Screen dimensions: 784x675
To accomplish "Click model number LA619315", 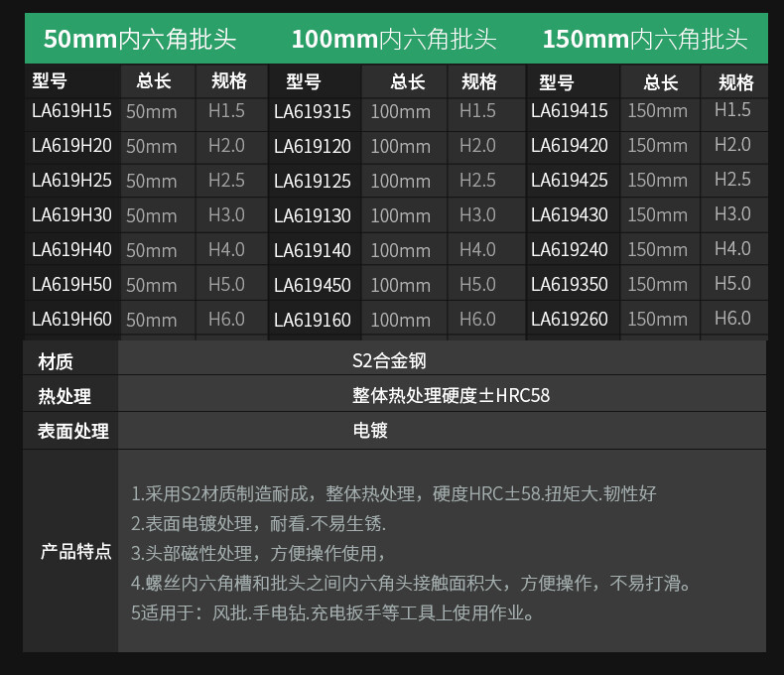I will coord(313,111).
